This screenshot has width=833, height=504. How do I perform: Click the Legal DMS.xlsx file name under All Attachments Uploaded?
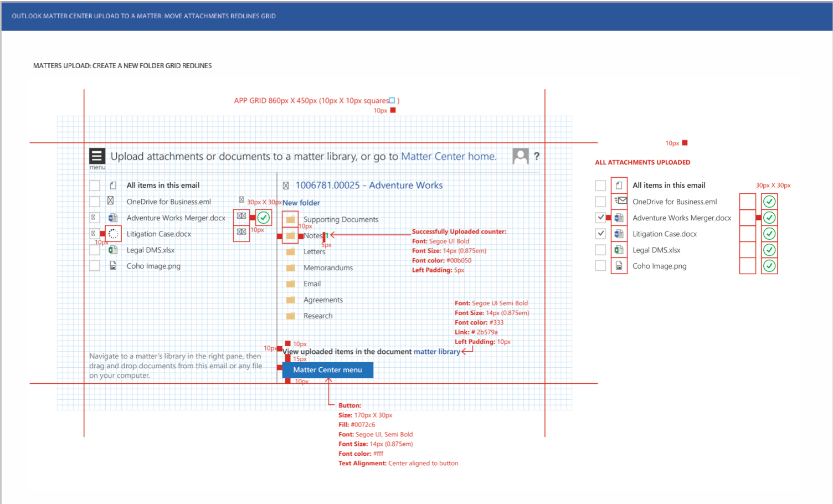coord(656,250)
